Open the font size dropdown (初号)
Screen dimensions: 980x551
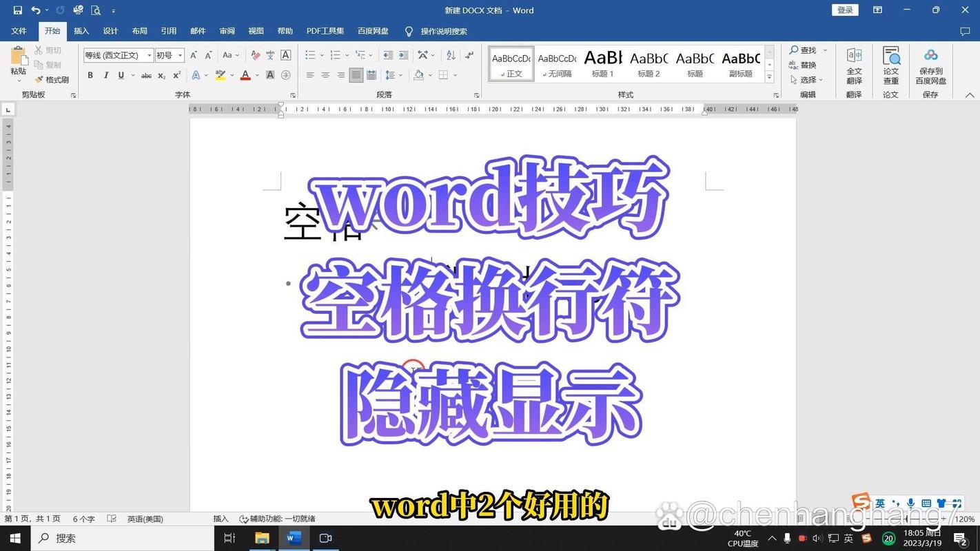point(181,55)
